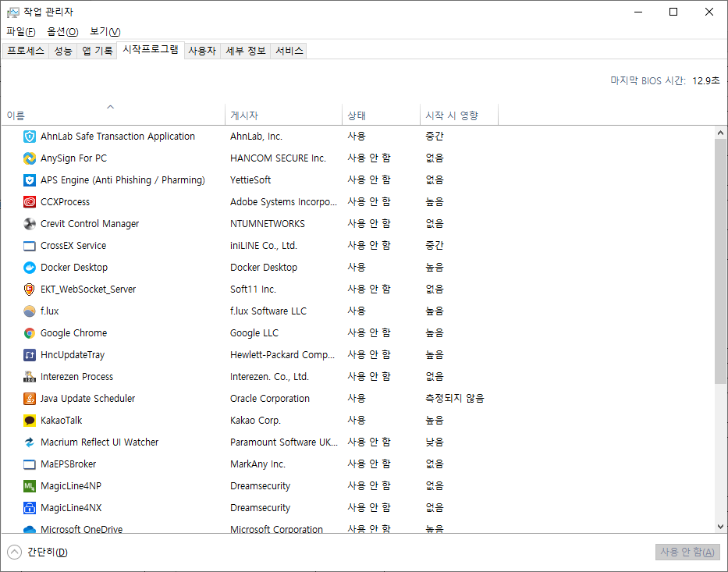
Task: Switch to the 프로세스 tab
Action: (x=26, y=51)
